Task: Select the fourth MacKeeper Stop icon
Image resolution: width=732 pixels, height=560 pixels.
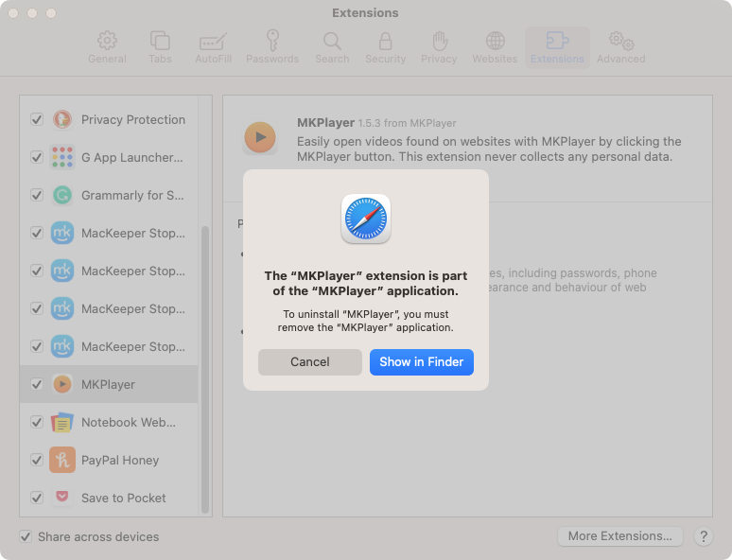Action: pos(62,346)
